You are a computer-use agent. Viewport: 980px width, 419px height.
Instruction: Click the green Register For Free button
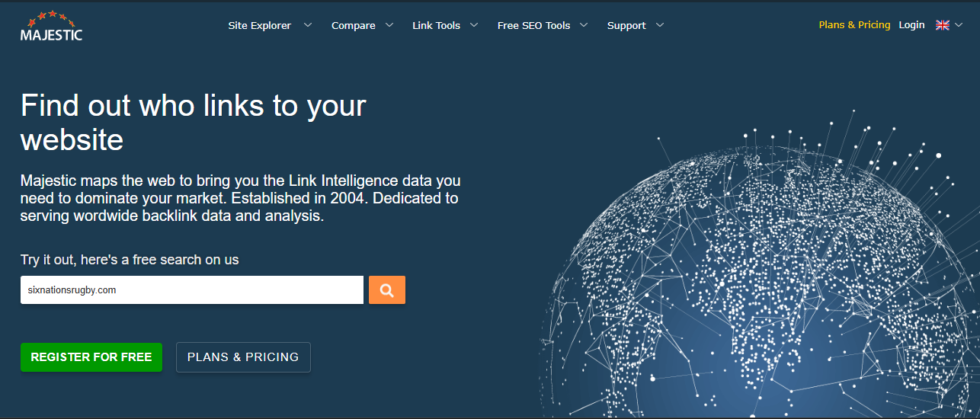pyautogui.click(x=91, y=357)
